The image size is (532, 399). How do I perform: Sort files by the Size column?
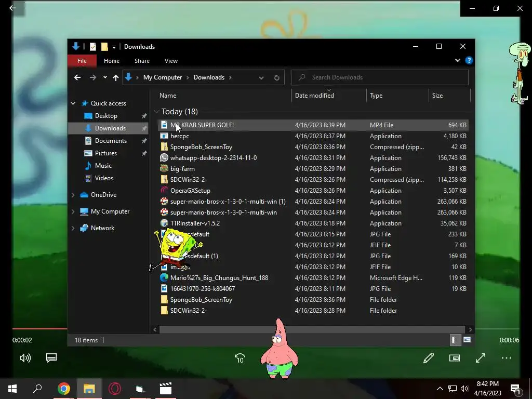click(437, 96)
